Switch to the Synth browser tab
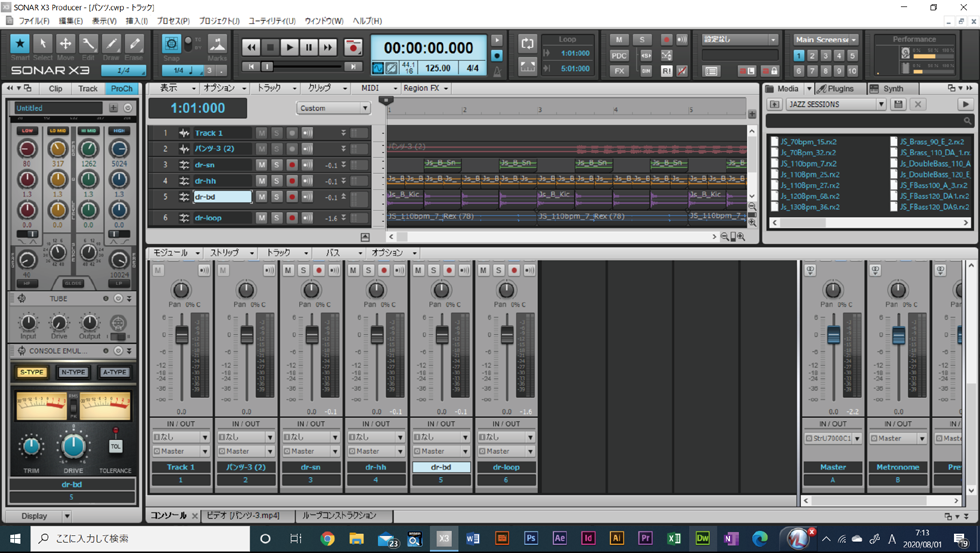Screen dimensions: 980x553 pyautogui.click(x=892, y=89)
